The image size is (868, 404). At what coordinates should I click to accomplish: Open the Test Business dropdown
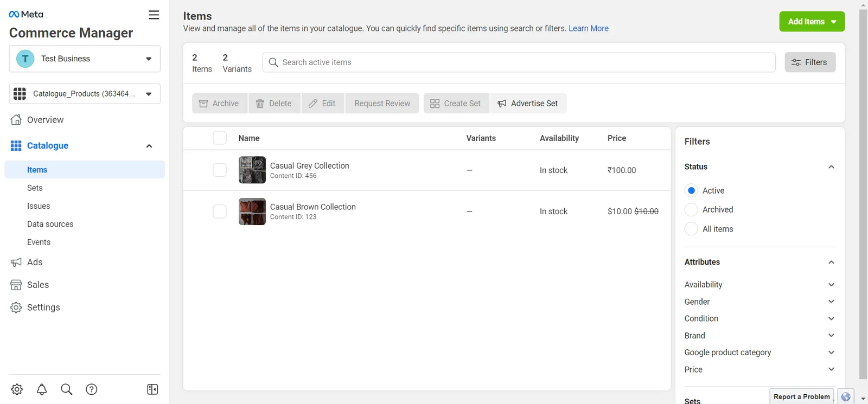pyautogui.click(x=85, y=59)
